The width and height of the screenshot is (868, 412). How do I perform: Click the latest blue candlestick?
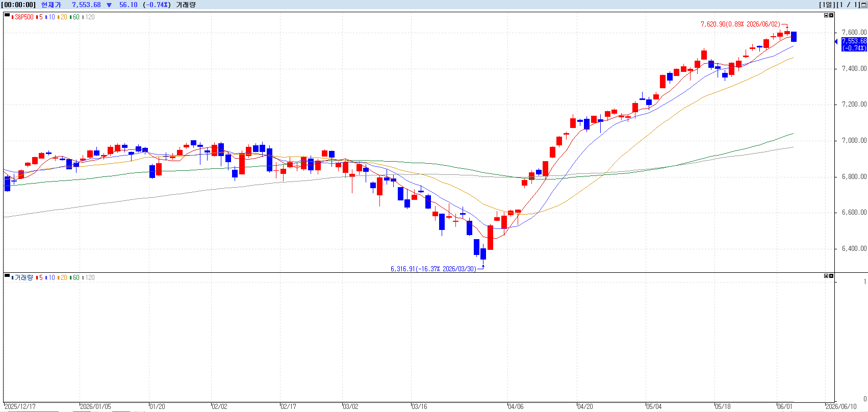click(794, 37)
